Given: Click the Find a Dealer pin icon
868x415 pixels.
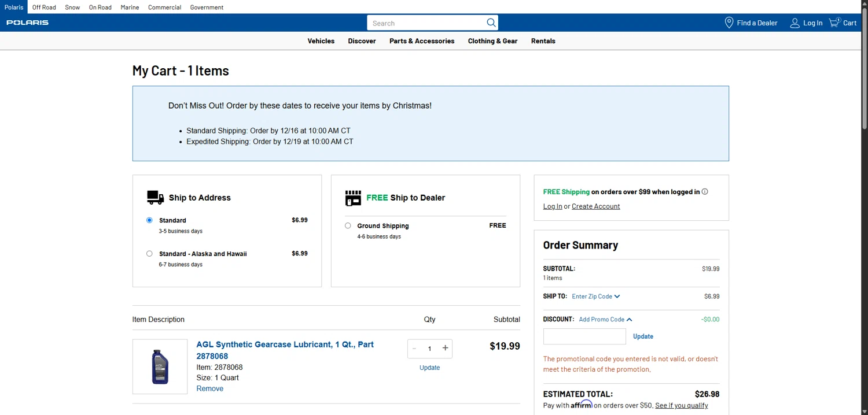Looking at the screenshot, I should click(x=729, y=23).
